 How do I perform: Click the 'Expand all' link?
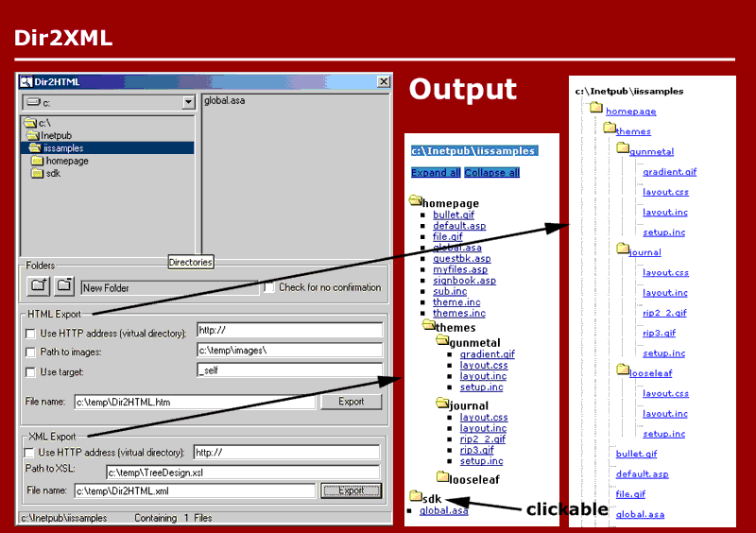pyautogui.click(x=436, y=173)
